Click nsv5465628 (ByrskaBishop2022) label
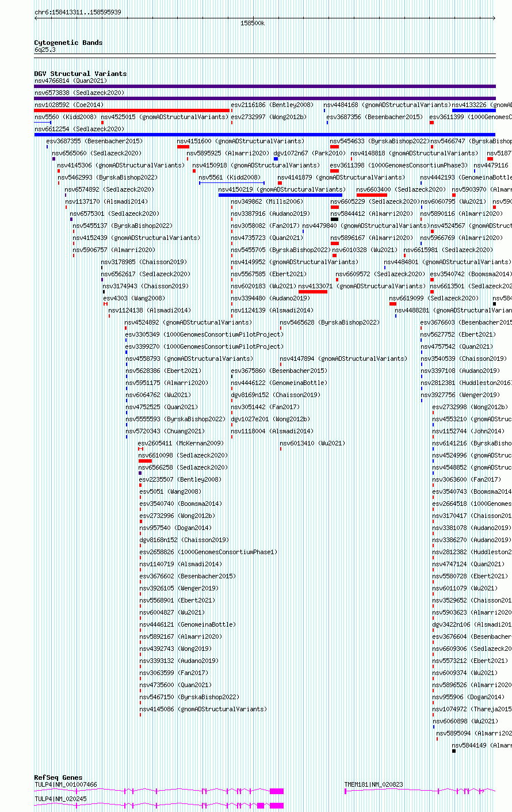This screenshot has width=512, height=812. pyautogui.click(x=330, y=322)
